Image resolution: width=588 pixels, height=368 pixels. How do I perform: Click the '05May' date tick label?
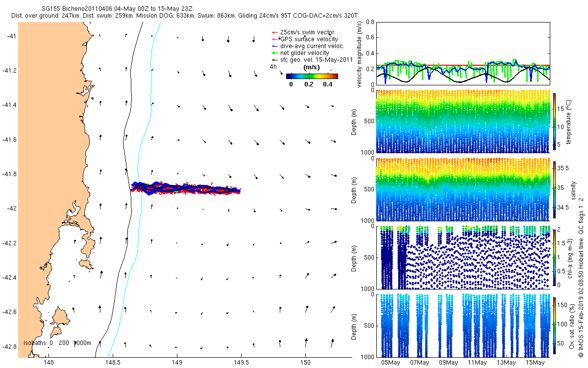391,363
